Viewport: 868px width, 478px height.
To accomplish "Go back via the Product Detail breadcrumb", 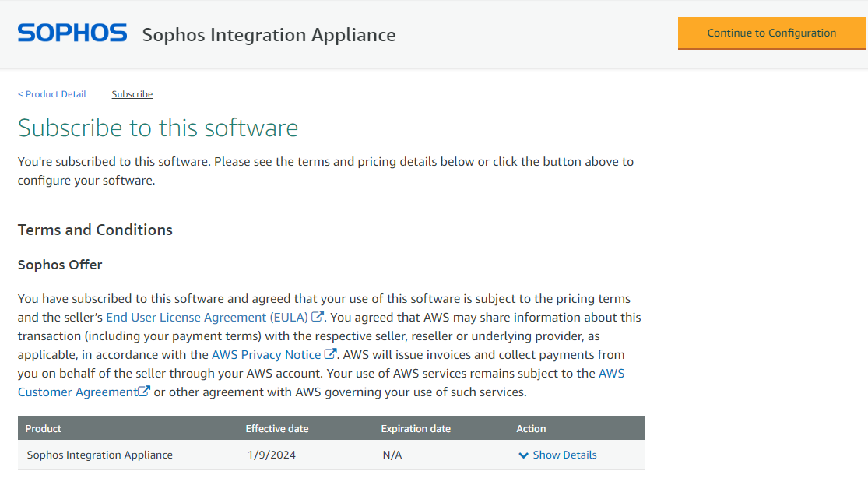I will point(52,94).
